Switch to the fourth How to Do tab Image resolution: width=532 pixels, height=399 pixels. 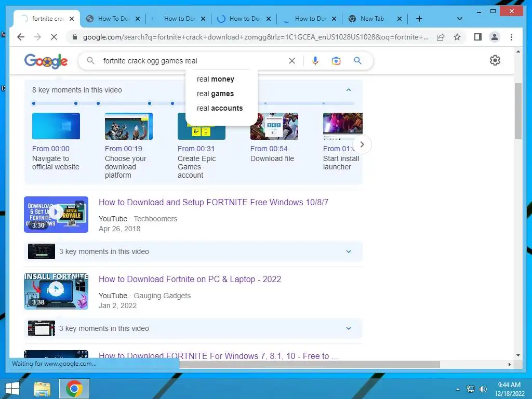pos(244,19)
